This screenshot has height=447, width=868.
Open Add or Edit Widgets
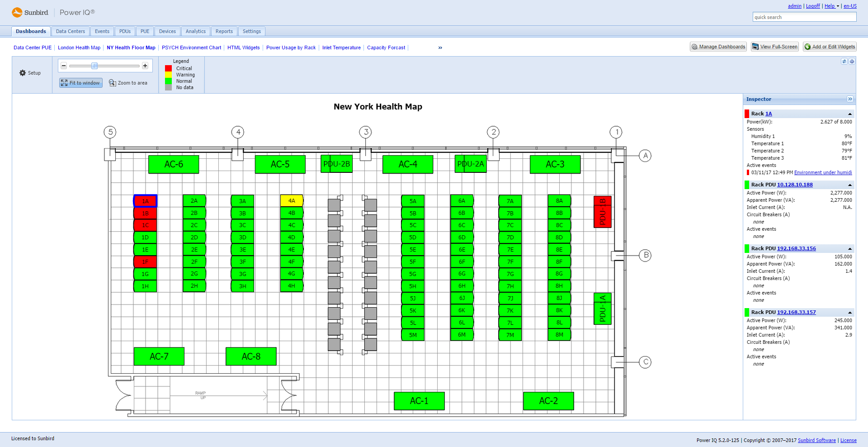(830, 47)
